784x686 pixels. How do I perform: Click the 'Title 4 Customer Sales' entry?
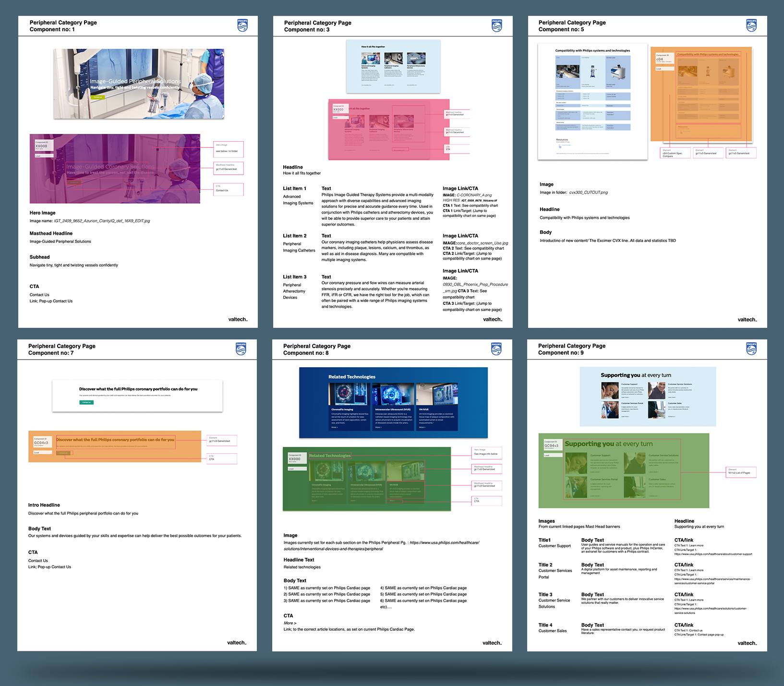(553, 628)
